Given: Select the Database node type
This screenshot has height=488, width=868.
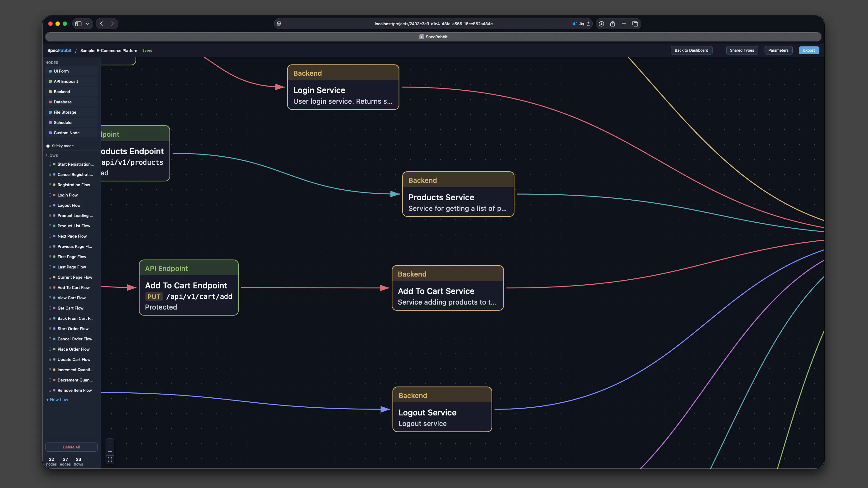Looking at the screenshot, I should tap(71, 102).
